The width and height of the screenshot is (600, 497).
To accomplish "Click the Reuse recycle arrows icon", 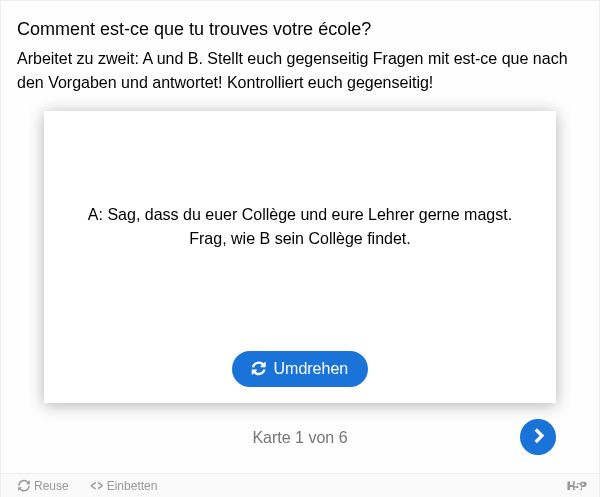I will click(x=24, y=486).
